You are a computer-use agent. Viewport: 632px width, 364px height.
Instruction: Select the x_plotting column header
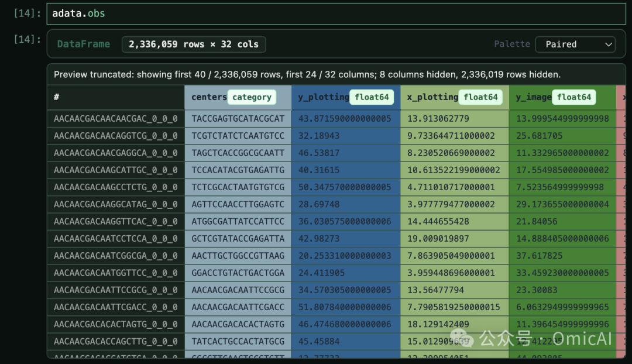[455, 97]
